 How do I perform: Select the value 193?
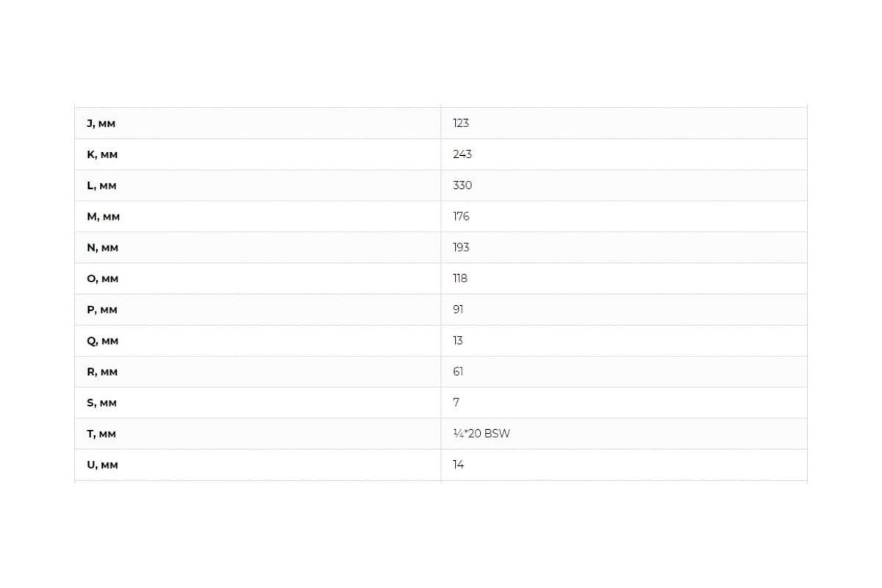[x=461, y=248]
